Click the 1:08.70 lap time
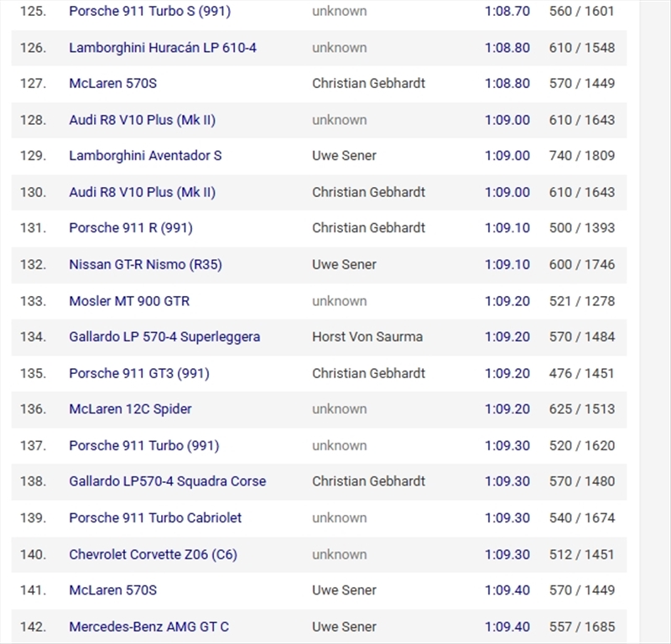 click(507, 12)
